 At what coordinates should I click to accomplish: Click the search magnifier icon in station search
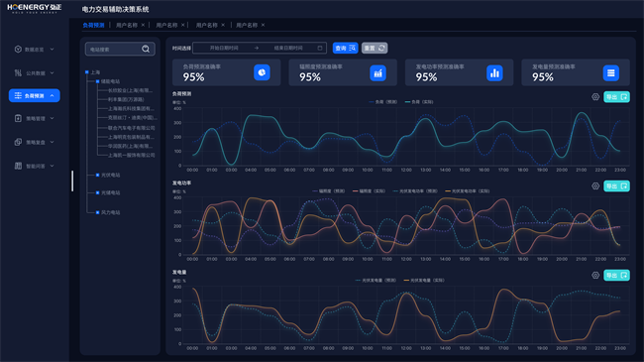(x=146, y=49)
